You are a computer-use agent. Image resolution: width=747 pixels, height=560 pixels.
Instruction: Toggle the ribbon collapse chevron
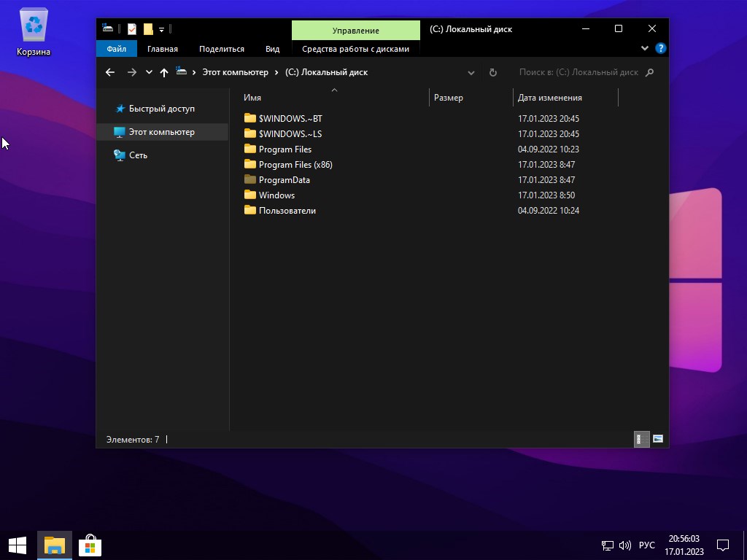(644, 48)
